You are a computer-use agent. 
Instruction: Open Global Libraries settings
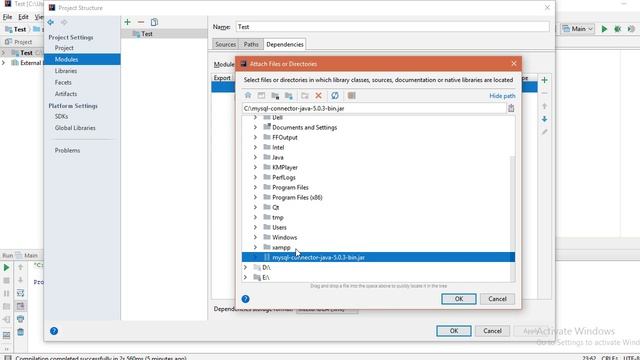click(75, 128)
